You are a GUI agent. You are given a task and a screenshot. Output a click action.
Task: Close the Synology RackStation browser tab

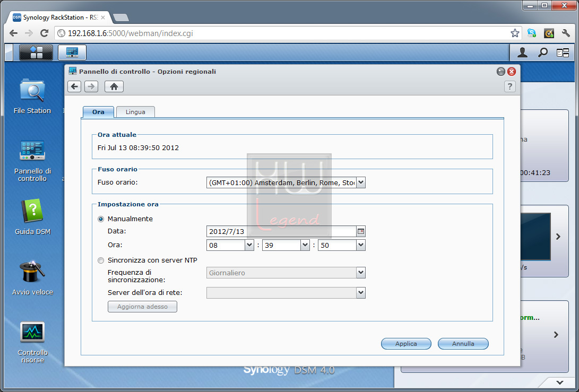(x=102, y=18)
